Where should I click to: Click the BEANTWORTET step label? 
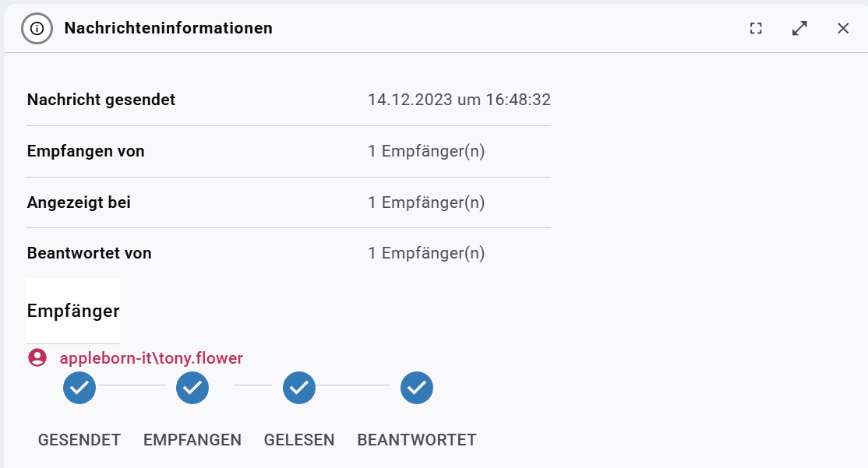(x=417, y=440)
